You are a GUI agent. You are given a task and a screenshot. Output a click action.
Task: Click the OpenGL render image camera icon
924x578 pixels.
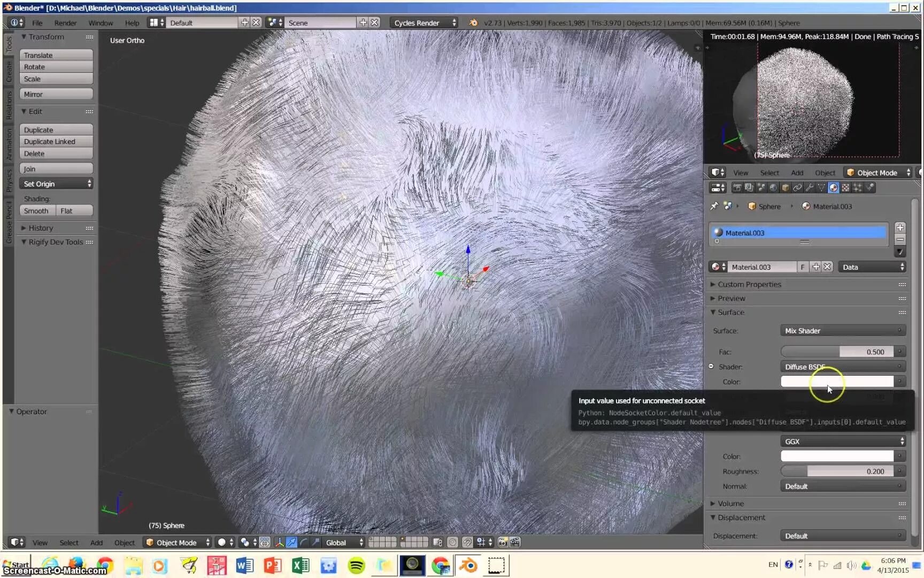[503, 542]
